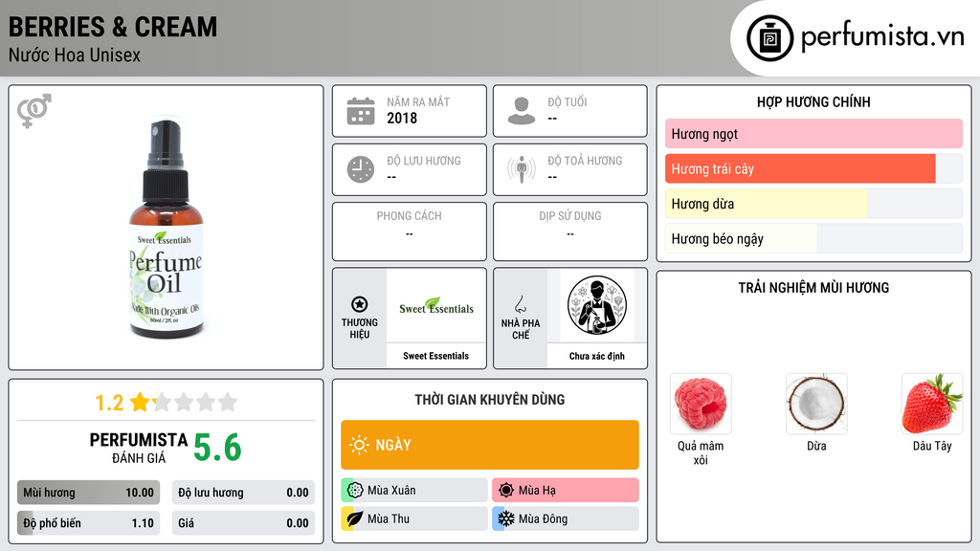Click the nose icon above Nhà pha chế
The width and height of the screenshot is (980, 551).
520,304
